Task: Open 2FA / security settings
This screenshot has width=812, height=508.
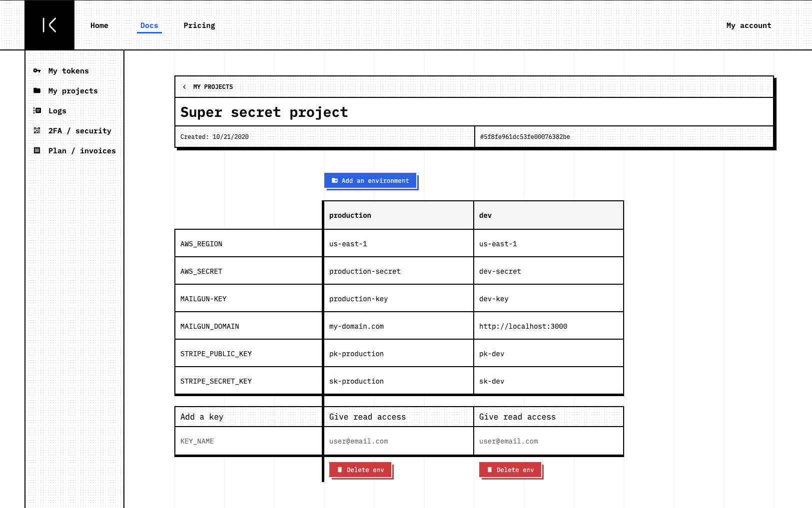Action: pos(80,131)
